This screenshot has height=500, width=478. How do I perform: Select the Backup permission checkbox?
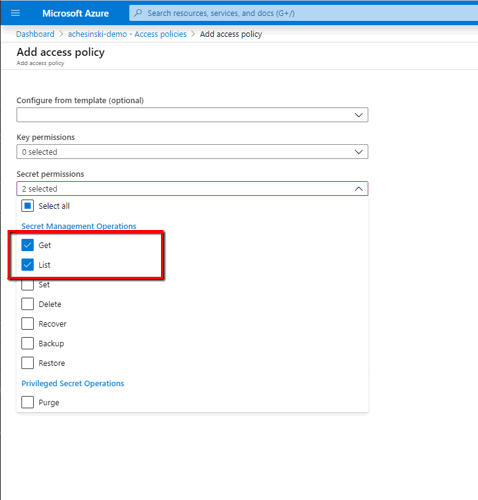pyautogui.click(x=27, y=343)
